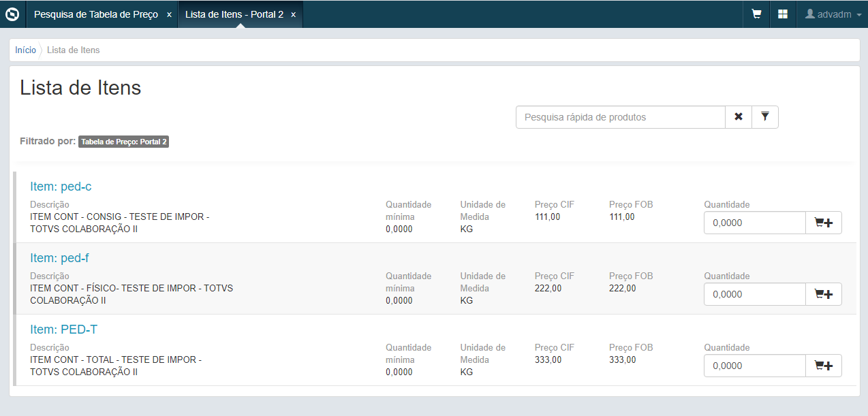The image size is (868, 416).
Task: Select the Lista de Itens - Portal 2 tab
Action: pos(234,14)
